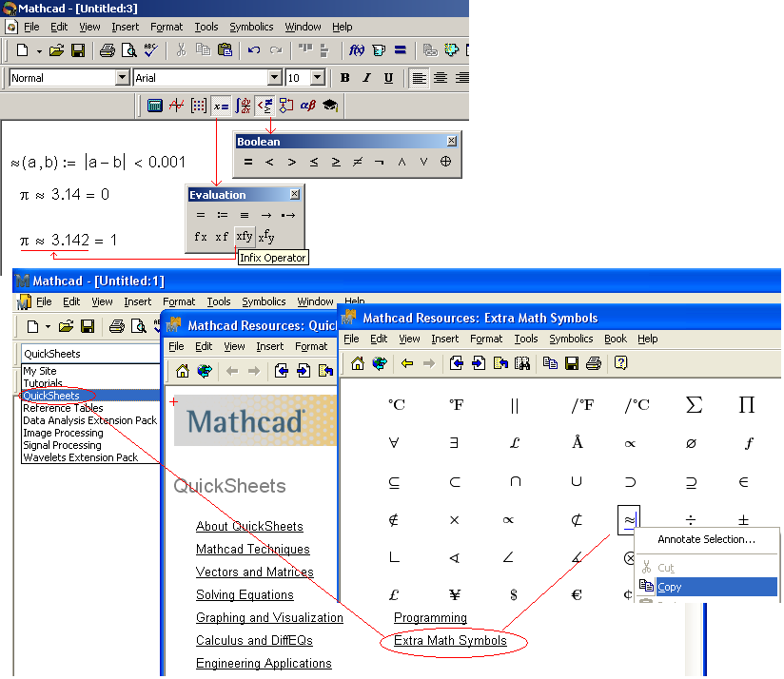Open Symbolics menu in Untitled:3 window
The image size is (784, 679).
point(251,27)
